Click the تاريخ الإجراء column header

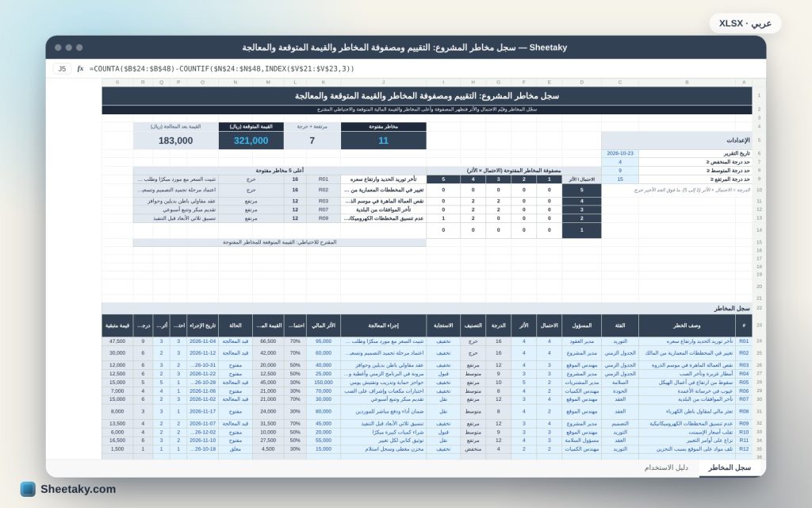[202, 325]
